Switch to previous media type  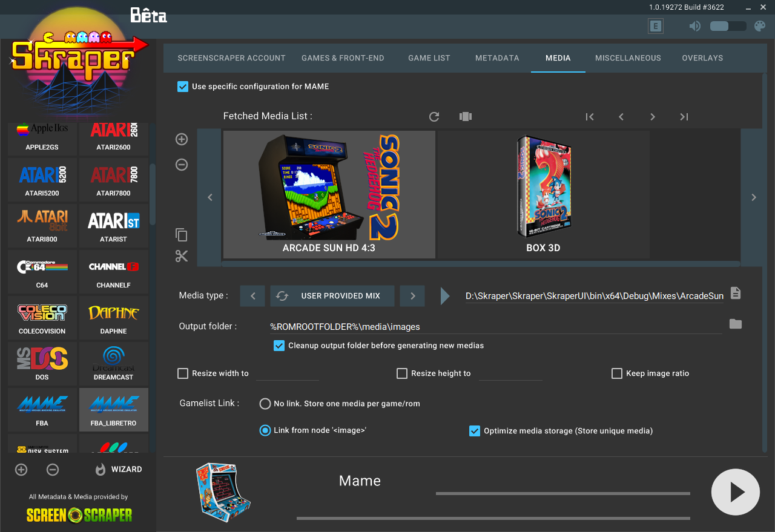252,296
